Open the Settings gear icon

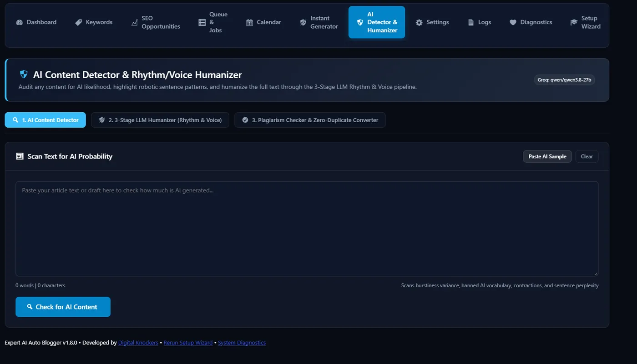(x=419, y=22)
